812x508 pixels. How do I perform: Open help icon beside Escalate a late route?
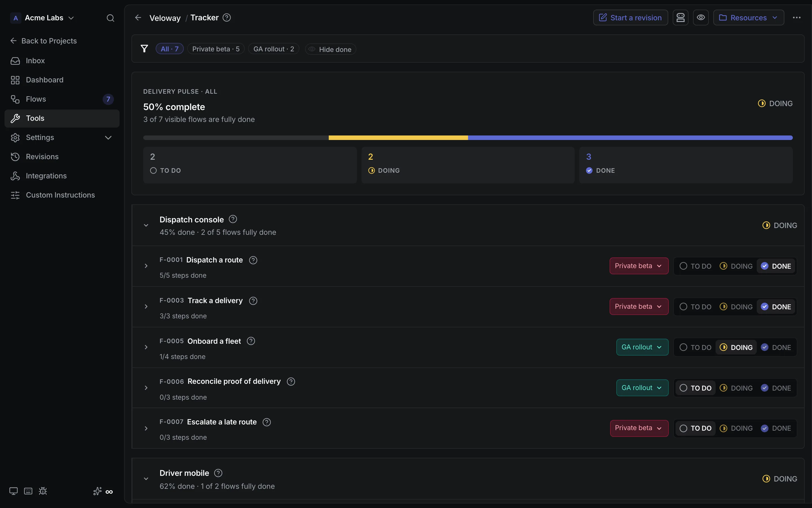click(267, 422)
